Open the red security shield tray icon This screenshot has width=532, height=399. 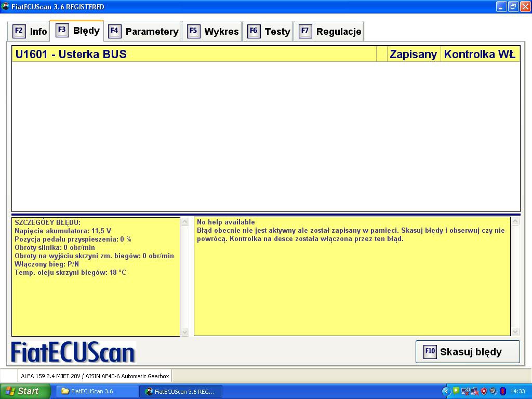[484, 392]
